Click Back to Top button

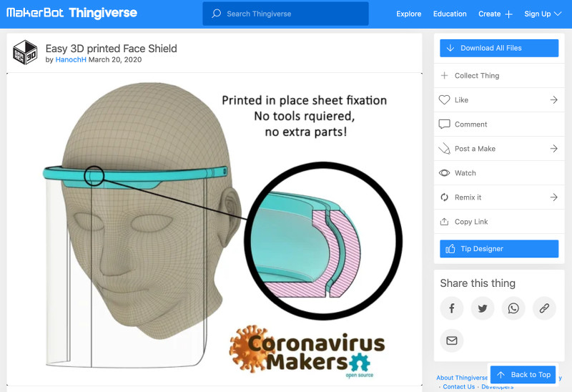[523, 375]
